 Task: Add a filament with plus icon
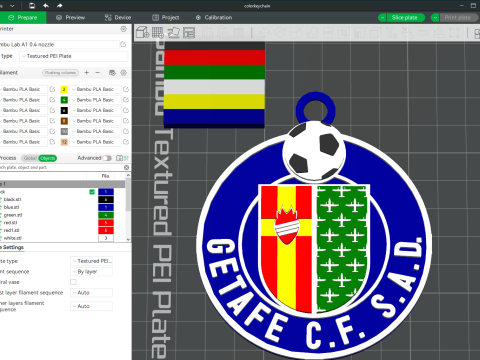click(x=87, y=72)
